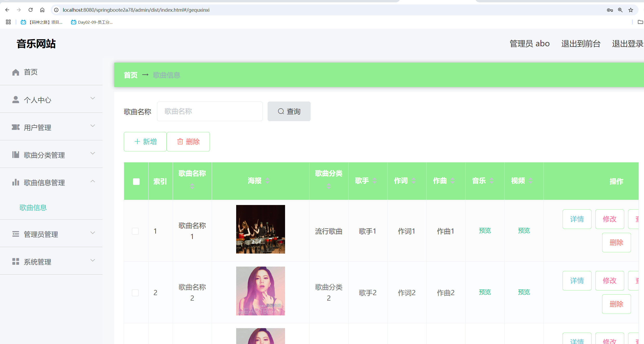Click the 新增 button to add a song
Screen dimensions: 644x344
point(145,142)
